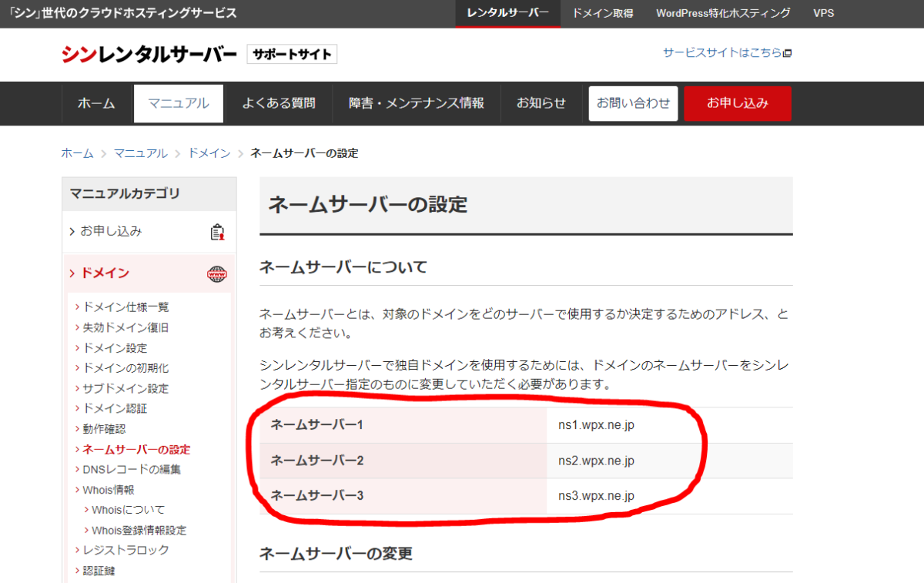Click the ネームサーバーの設定 page heading
The width and height of the screenshot is (924, 583).
click(x=367, y=205)
